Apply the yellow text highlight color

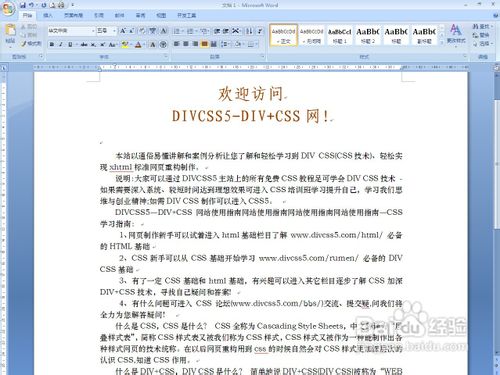pos(124,44)
